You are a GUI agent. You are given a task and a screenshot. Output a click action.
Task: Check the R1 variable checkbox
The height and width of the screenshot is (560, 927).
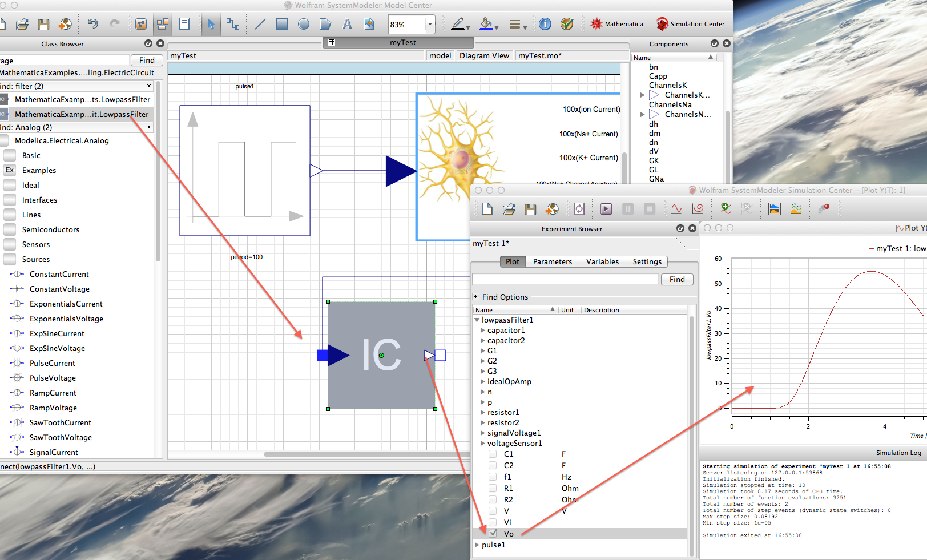tap(493, 488)
